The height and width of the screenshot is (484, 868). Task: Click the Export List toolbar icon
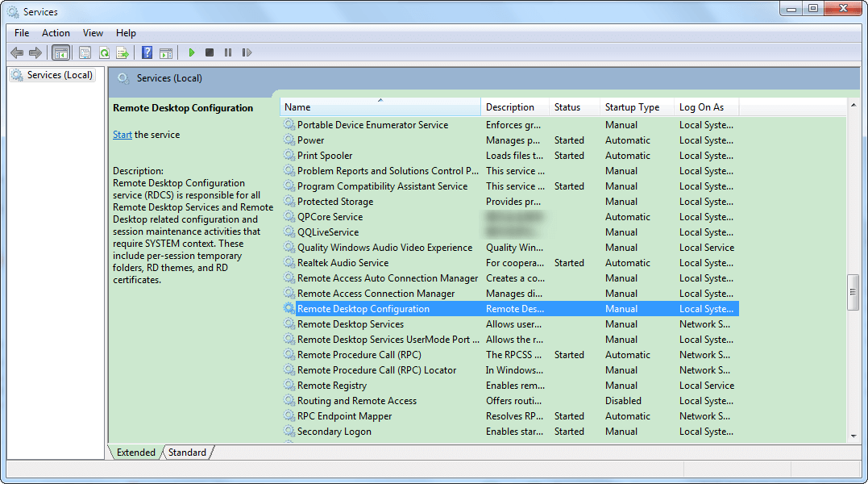pyautogui.click(x=123, y=52)
